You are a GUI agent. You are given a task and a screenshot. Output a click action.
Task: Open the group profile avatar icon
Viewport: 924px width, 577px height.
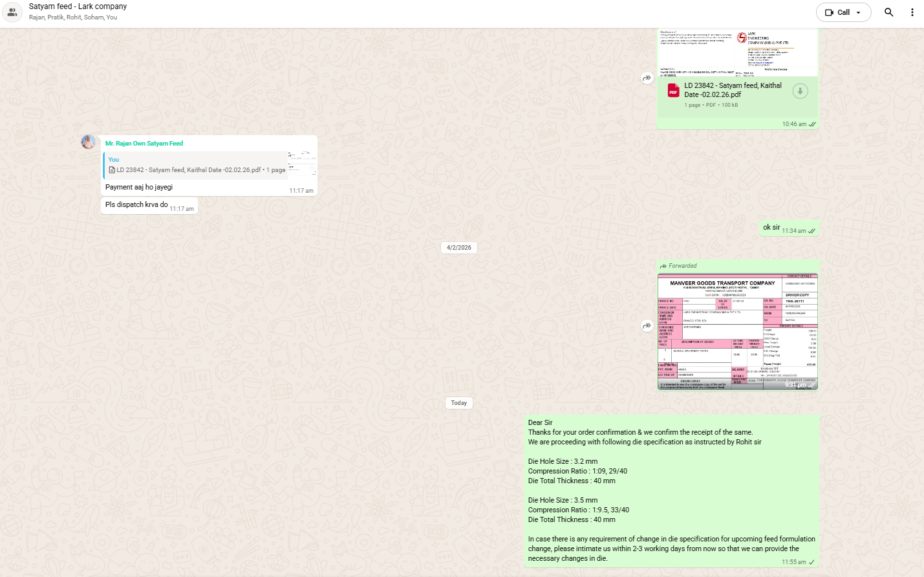tap(12, 12)
